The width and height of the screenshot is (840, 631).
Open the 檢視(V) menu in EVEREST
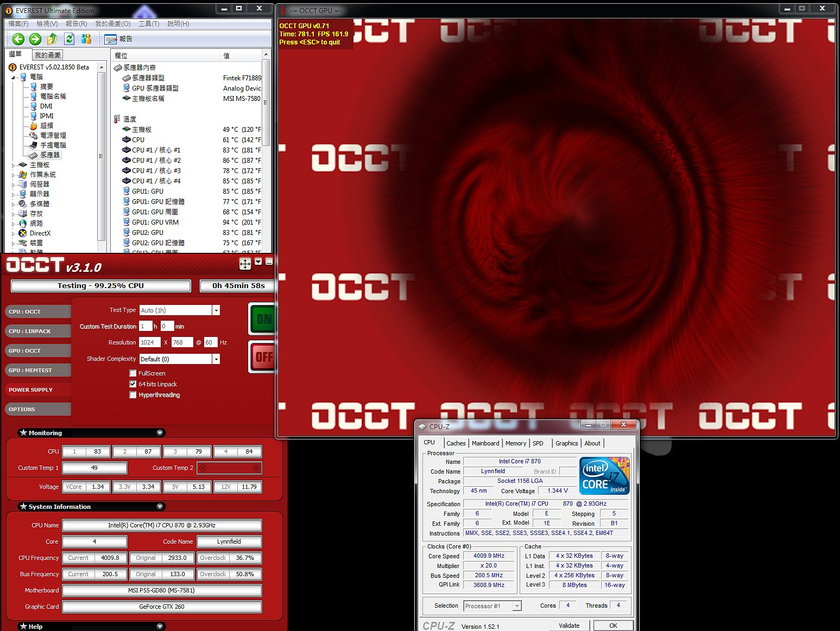click(x=47, y=24)
